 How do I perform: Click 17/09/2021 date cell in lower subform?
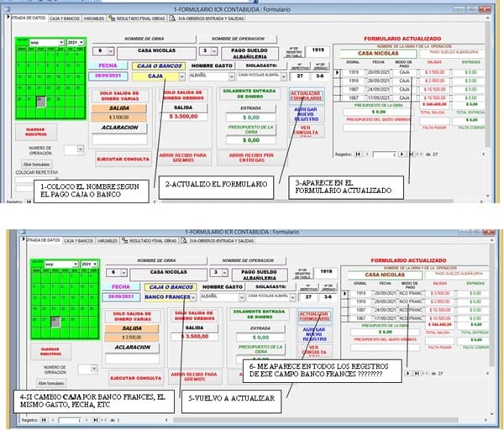click(x=385, y=318)
